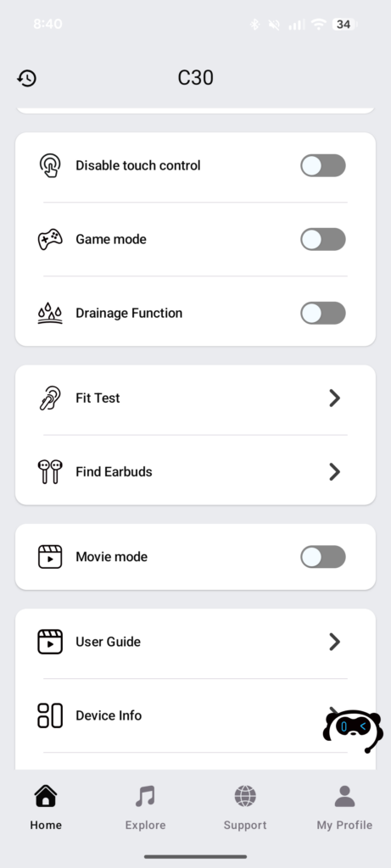
Task: Toggle the Drainage Function switch
Action: 323,314
